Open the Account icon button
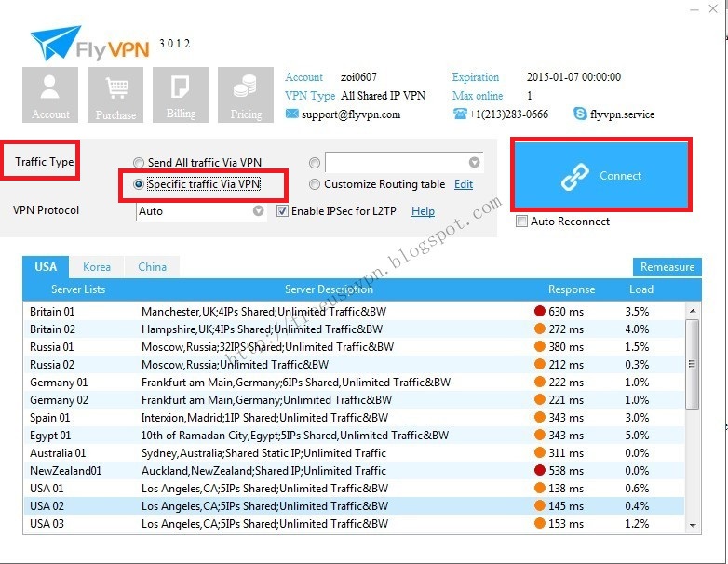728x564 pixels. click(x=50, y=95)
